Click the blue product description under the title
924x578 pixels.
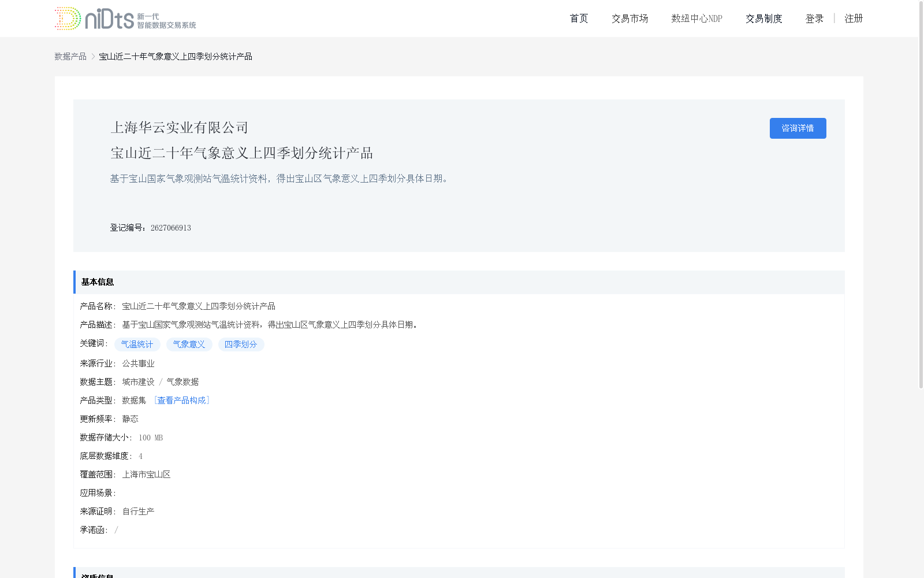click(281, 179)
